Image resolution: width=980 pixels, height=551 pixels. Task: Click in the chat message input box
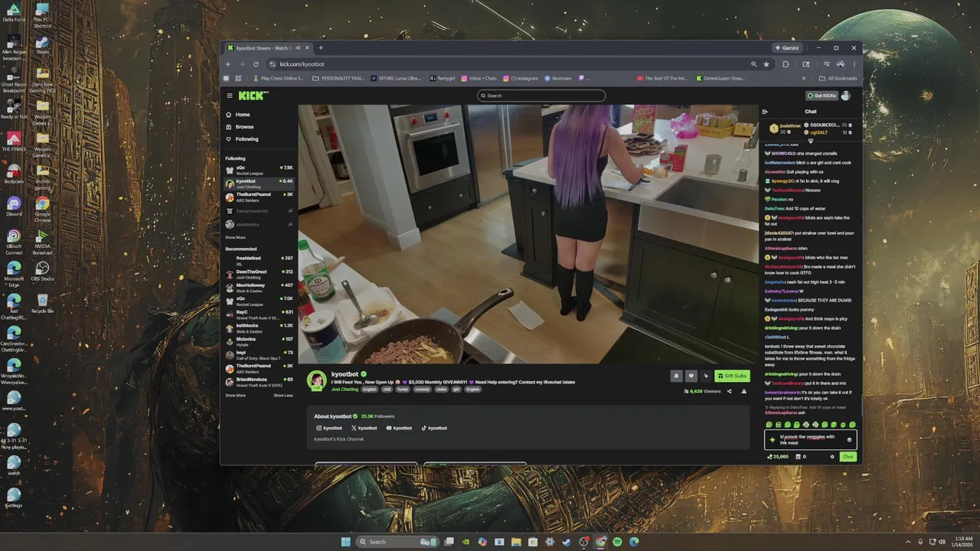point(809,439)
